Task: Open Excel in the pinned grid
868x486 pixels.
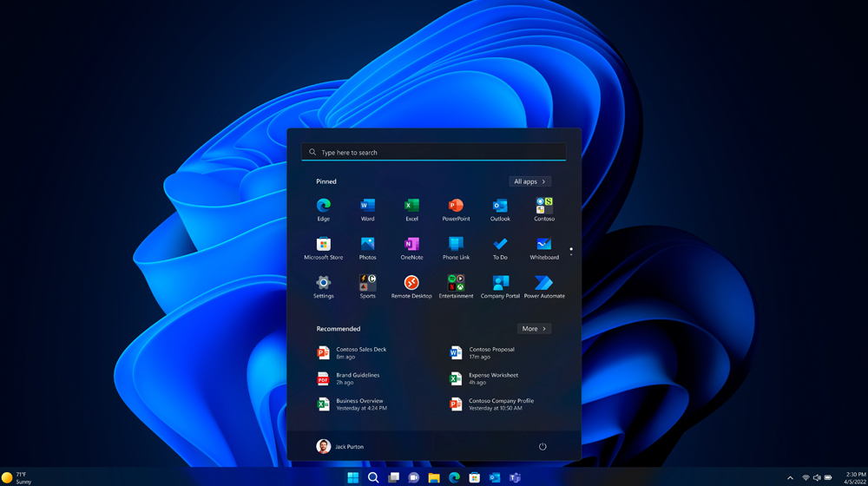Action: click(411, 209)
